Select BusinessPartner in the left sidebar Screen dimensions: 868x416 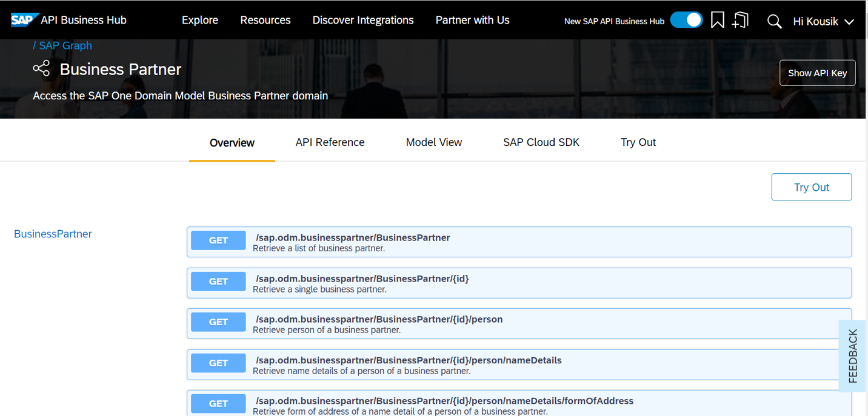tap(53, 234)
